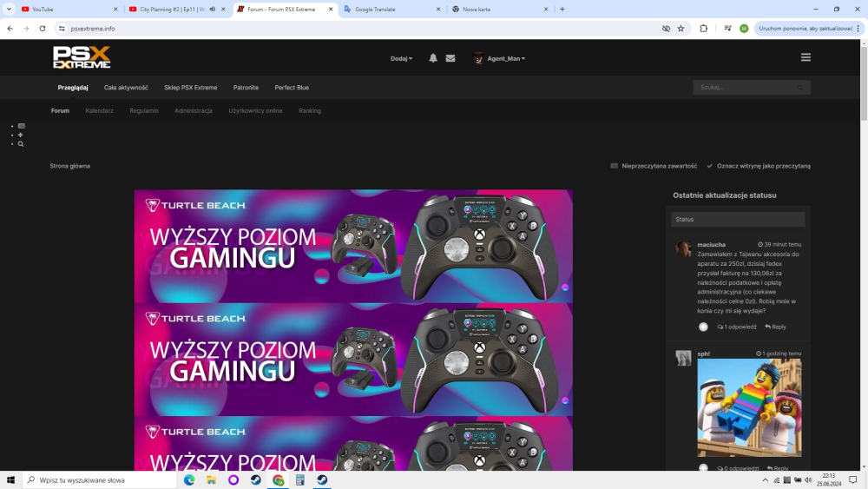Open the Chrome profile avatar M
Image resolution: width=868 pixels, height=489 pixels.
coord(744,29)
